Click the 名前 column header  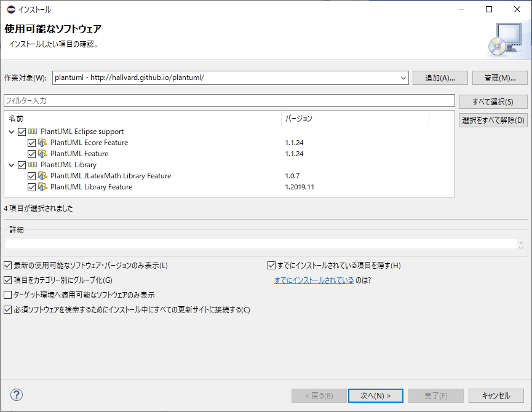coord(141,118)
